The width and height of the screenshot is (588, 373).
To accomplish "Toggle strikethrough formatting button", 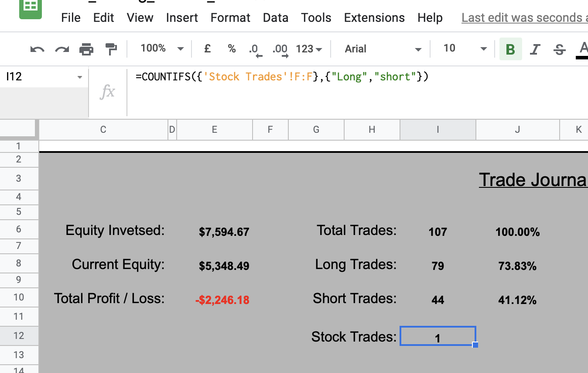I will coord(559,49).
